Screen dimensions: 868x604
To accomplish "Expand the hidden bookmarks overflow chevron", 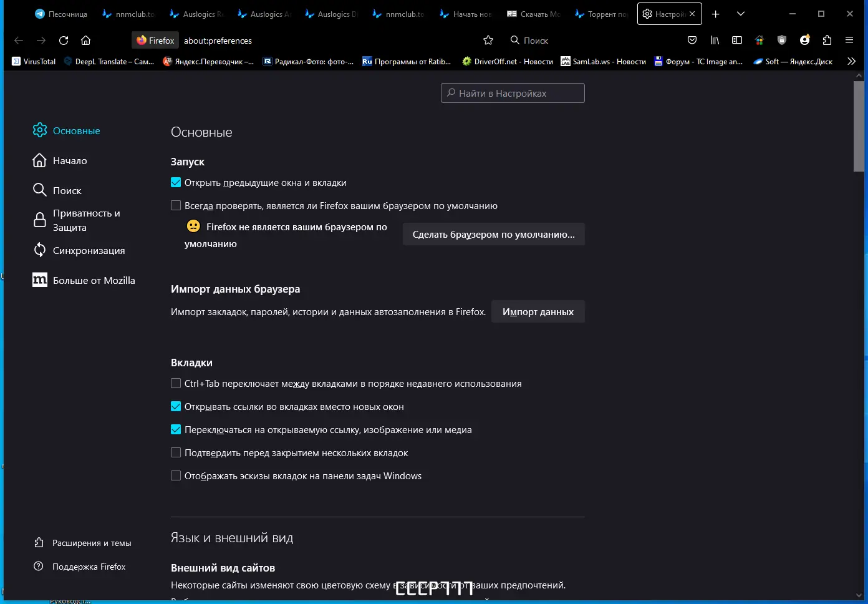I will tap(851, 61).
